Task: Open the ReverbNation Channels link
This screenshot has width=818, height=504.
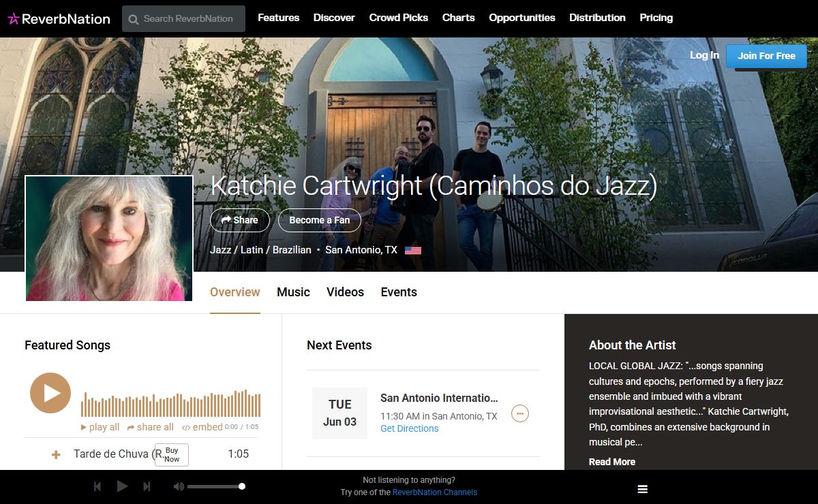Action: (x=435, y=492)
